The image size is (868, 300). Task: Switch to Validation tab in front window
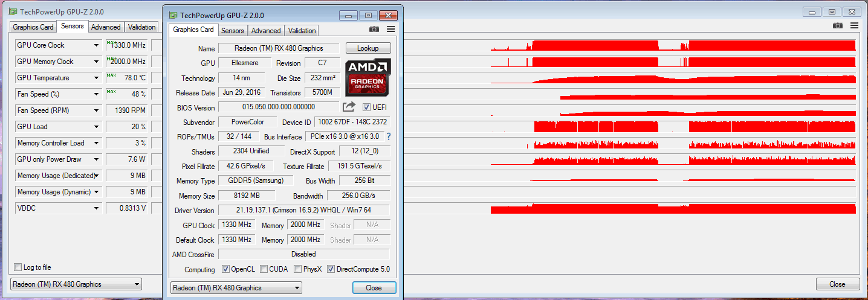click(302, 31)
